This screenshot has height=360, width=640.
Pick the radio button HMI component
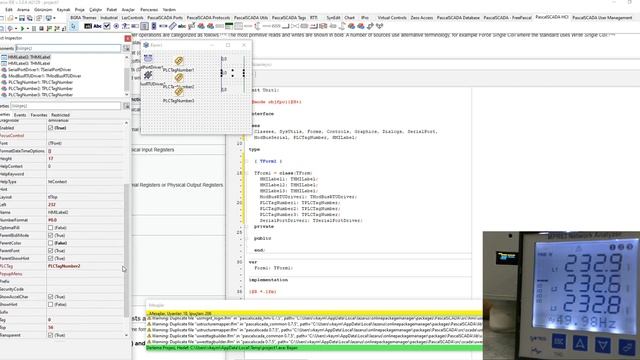pyautogui.click(x=116, y=26)
